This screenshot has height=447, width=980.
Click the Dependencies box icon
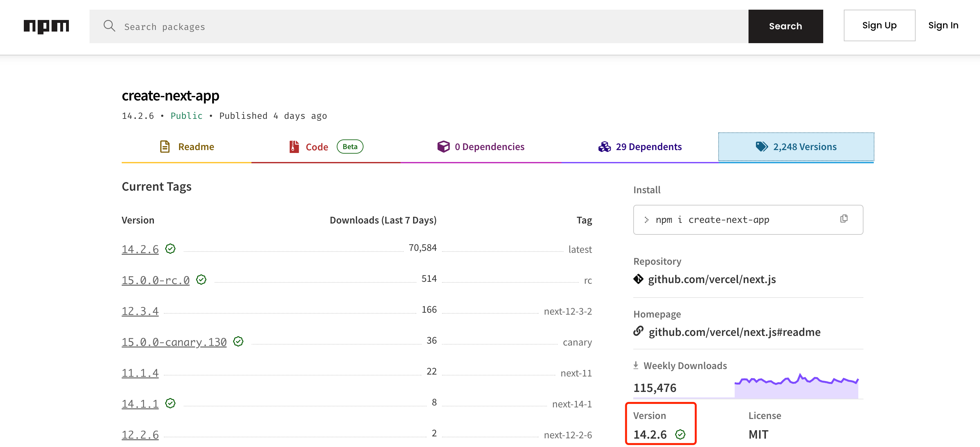click(443, 147)
